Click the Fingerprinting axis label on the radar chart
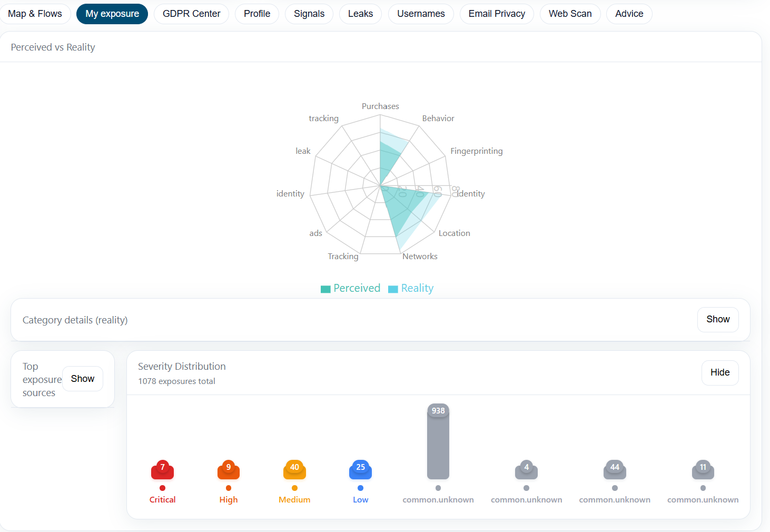 pos(476,151)
